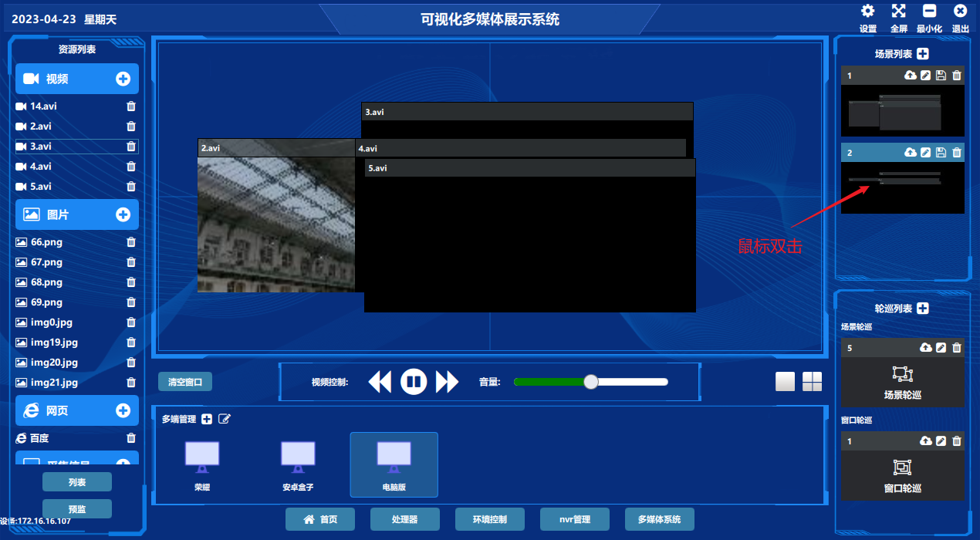The height and width of the screenshot is (540, 980).
Task: Upload 场景轮巡 entry 5 with the cloud icon
Action: (x=926, y=348)
